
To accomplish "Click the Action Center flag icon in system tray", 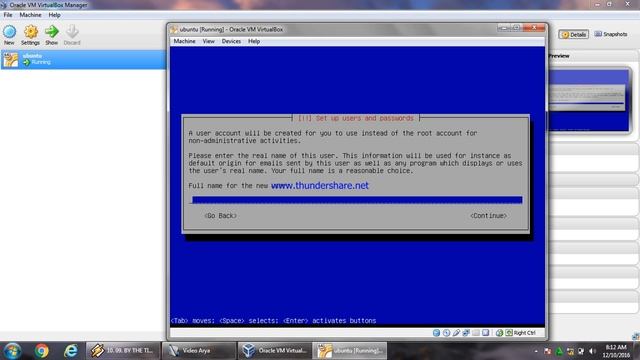I will pyautogui.click(x=548, y=351).
